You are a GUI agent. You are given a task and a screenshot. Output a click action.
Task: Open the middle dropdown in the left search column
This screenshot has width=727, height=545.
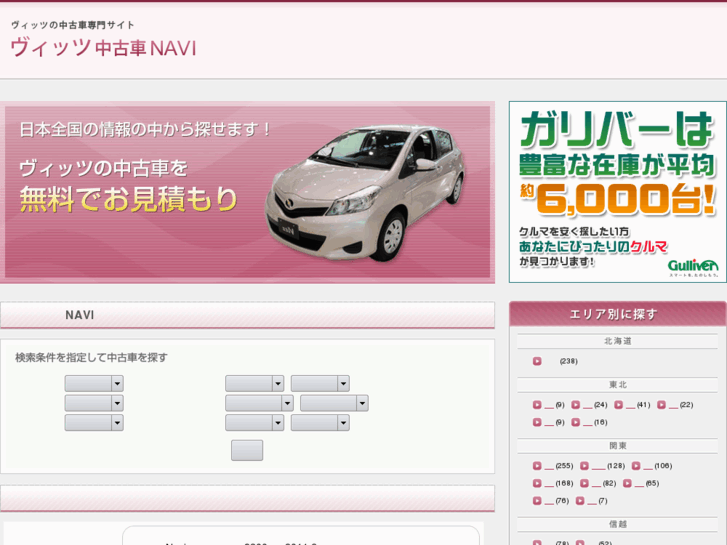(x=94, y=403)
